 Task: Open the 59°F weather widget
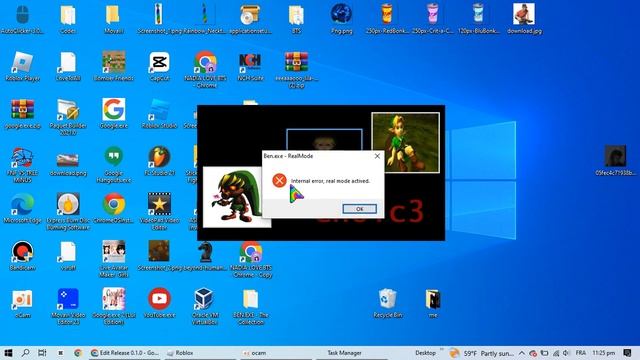[x=482, y=353]
